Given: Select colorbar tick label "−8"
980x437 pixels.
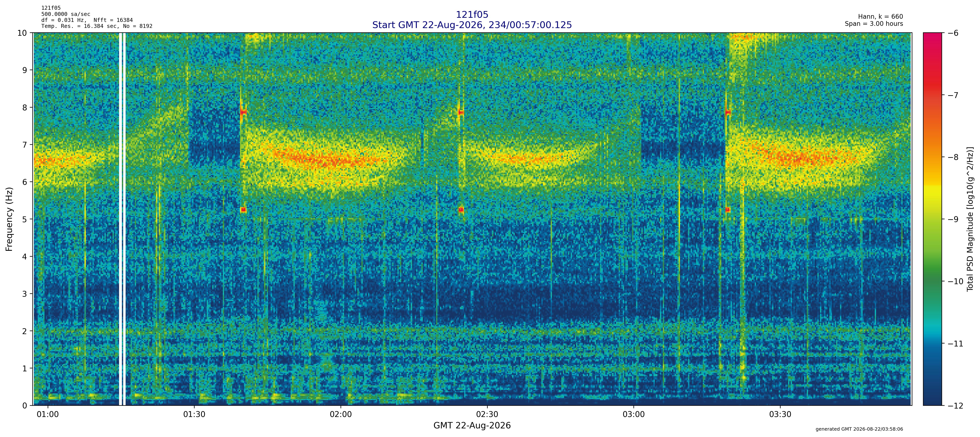Looking at the screenshot, I should coord(953,157).
